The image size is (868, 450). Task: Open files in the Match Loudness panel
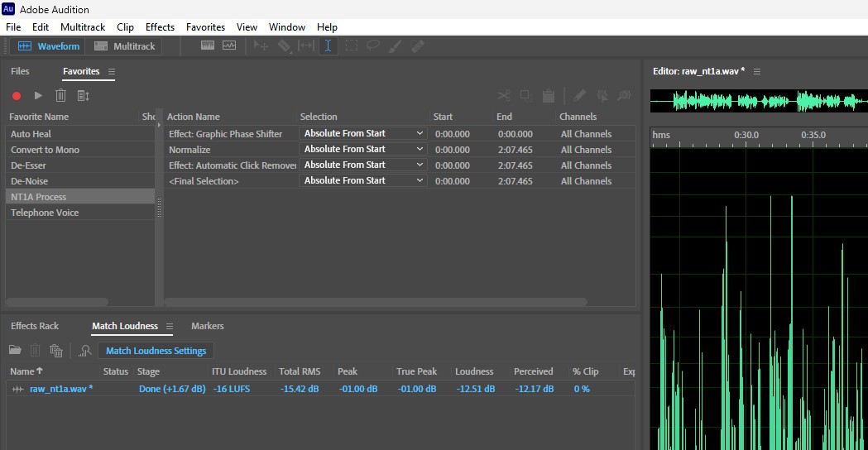click(15, 351)
